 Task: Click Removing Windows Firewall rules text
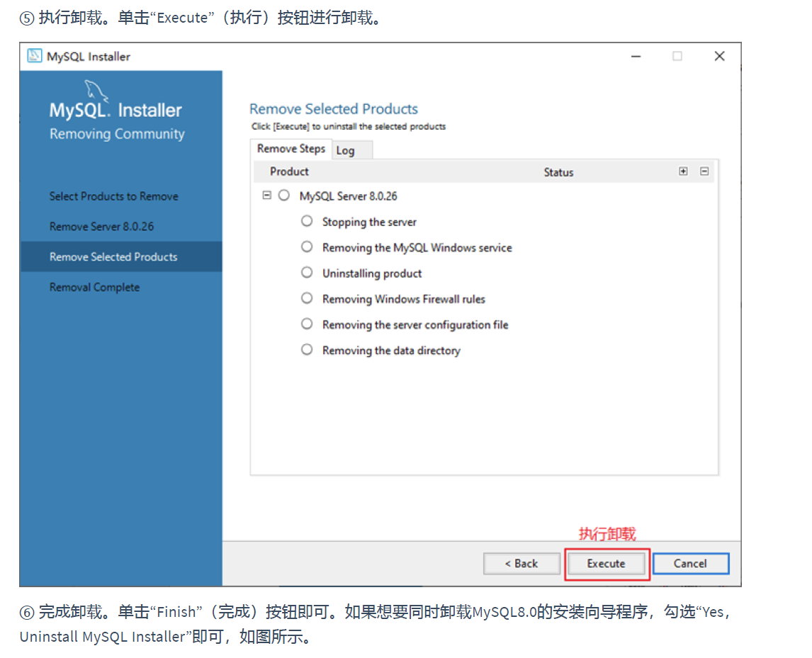(403, 299)
